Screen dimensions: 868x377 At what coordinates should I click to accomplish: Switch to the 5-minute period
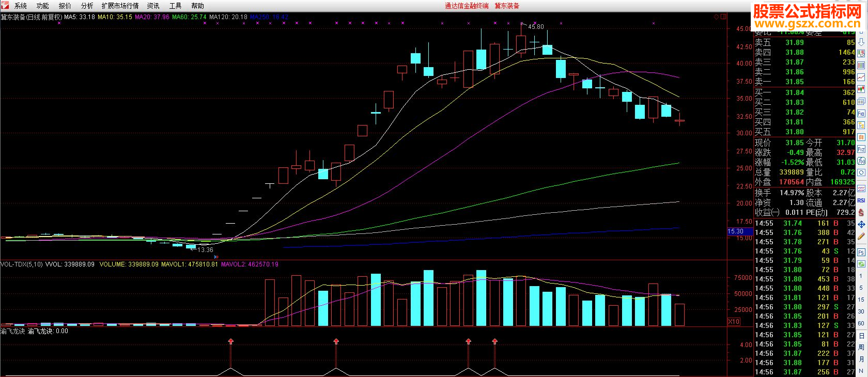click(861, 288)
